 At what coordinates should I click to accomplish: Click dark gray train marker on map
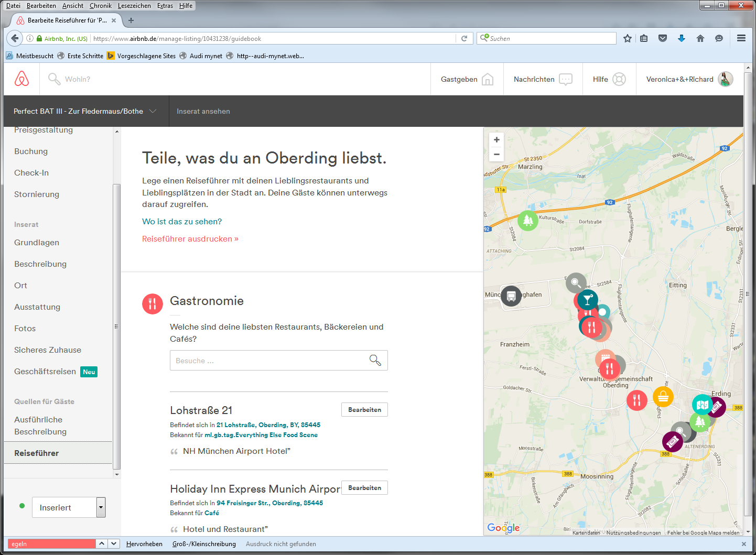click(x=511, y=296)
